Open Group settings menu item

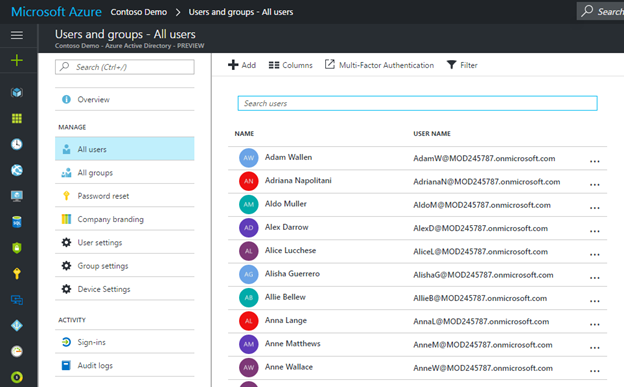tap(125, 266)
